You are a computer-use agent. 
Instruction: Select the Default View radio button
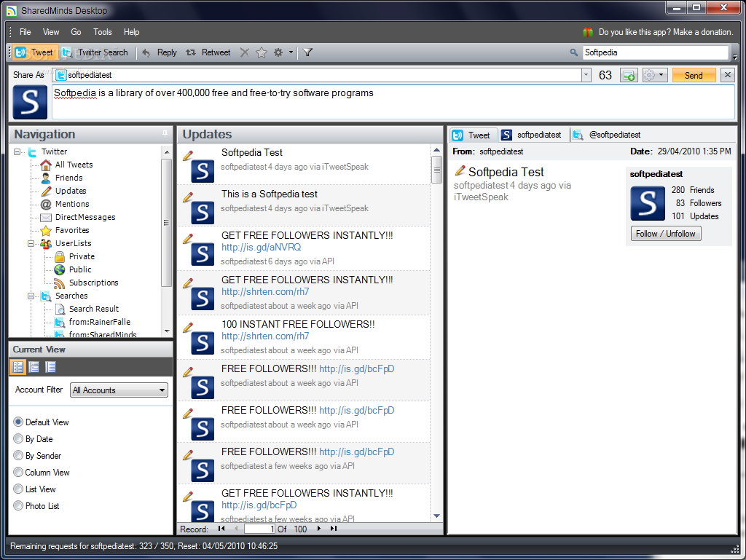point(18,422)
